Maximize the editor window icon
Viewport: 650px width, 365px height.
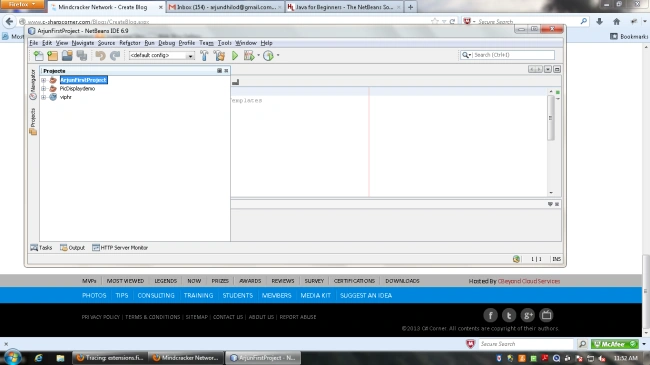(x=557, y=69)
